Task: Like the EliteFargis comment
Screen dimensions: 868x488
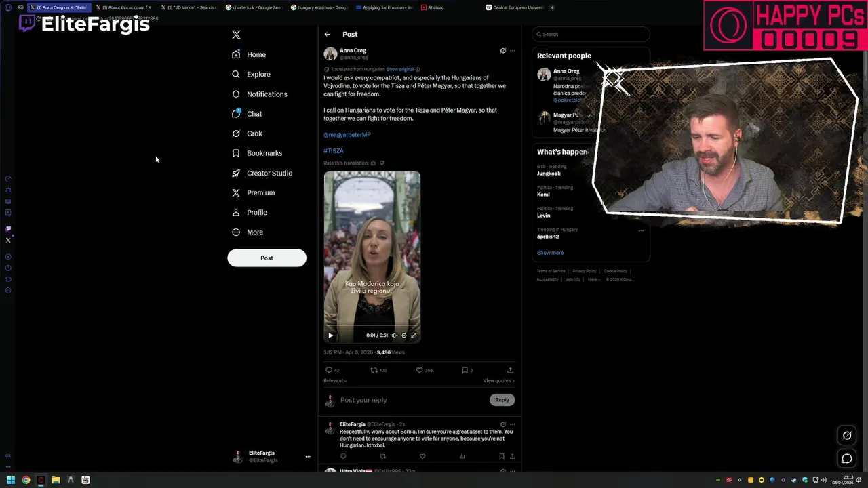Action: tap(422, 456)
